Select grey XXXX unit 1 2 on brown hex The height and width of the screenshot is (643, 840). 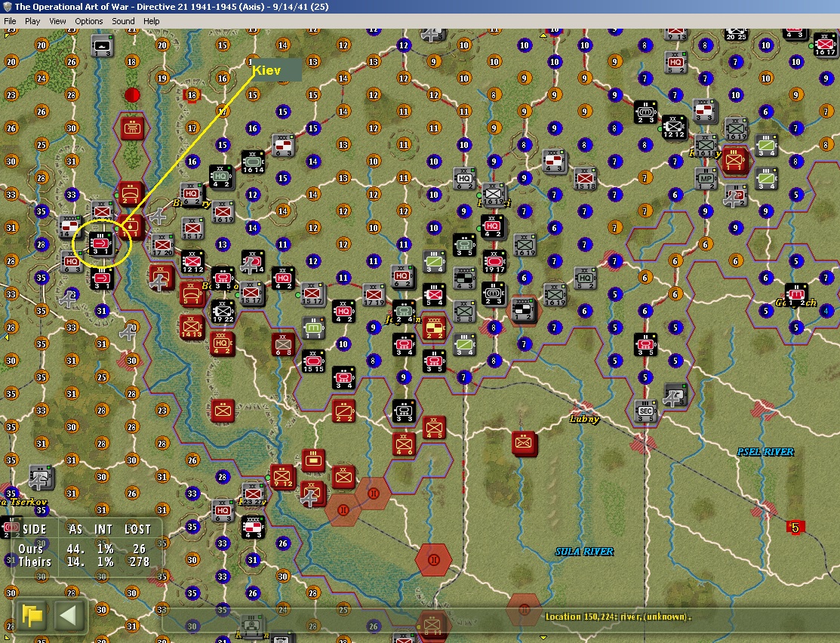pos(522,309)
